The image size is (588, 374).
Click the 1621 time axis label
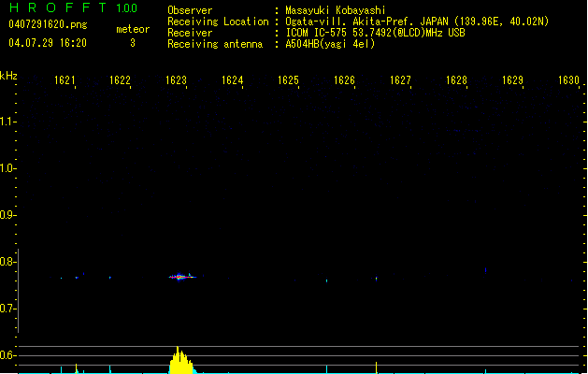pos(65,80)
